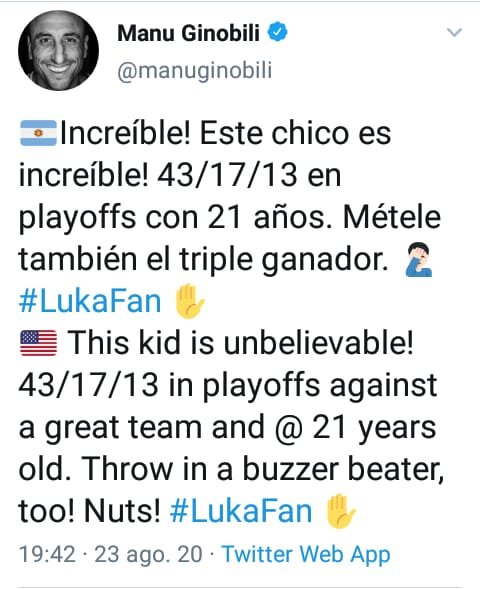The height and width of the screenshot is (589, 480).
Task: Click the Manu Ginobili display name
Action: point(189,33)
